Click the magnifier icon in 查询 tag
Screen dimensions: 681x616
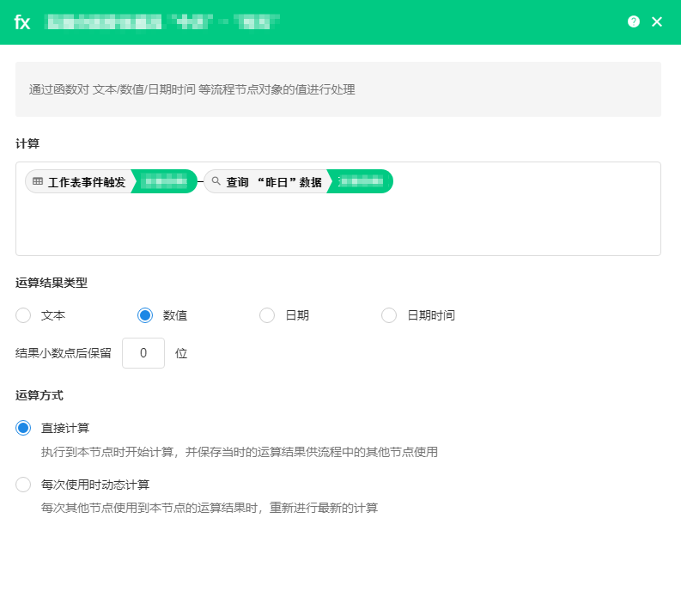pyautogui.click(x=216, y=181)
